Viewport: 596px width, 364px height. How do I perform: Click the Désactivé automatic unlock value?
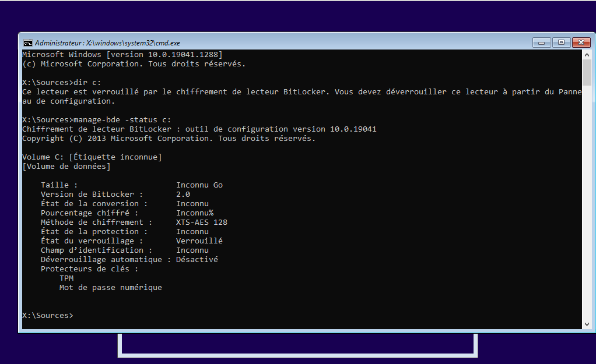(x=197, y=259)
